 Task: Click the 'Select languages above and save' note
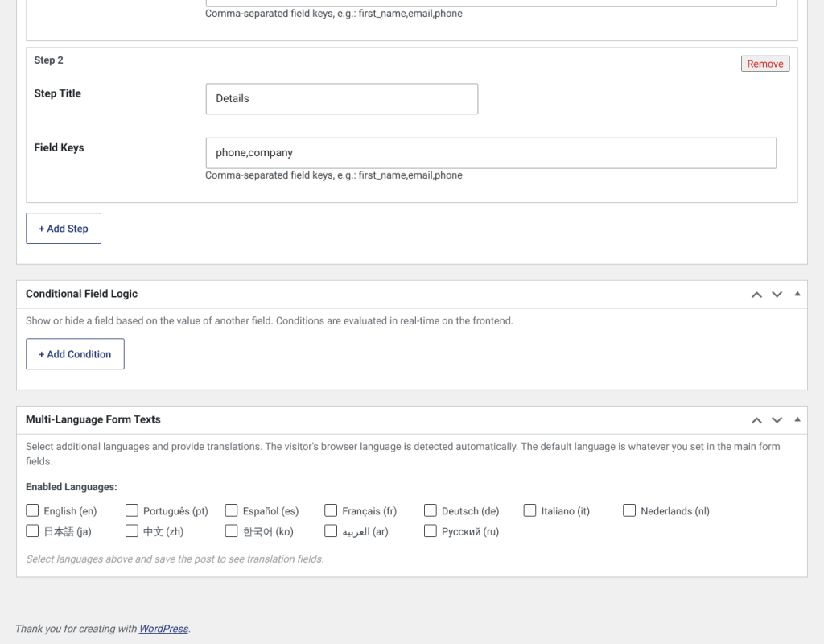[x=175, y=559]
